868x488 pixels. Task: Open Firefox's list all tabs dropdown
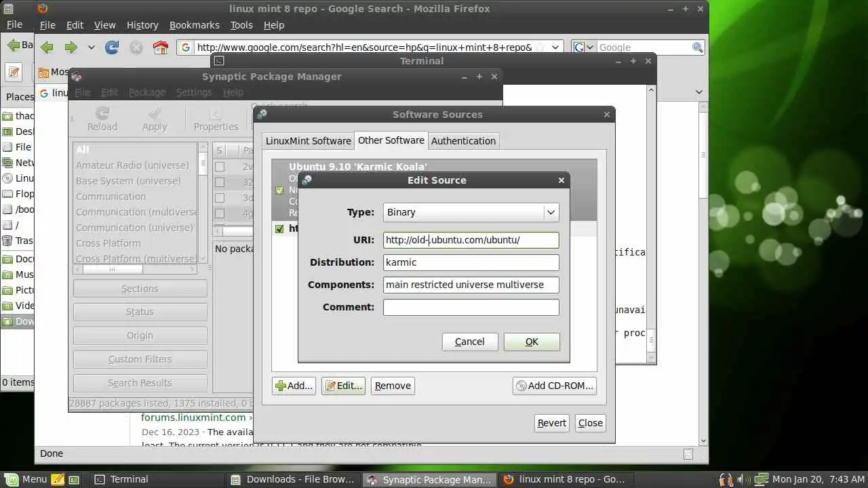pos(699,92)
